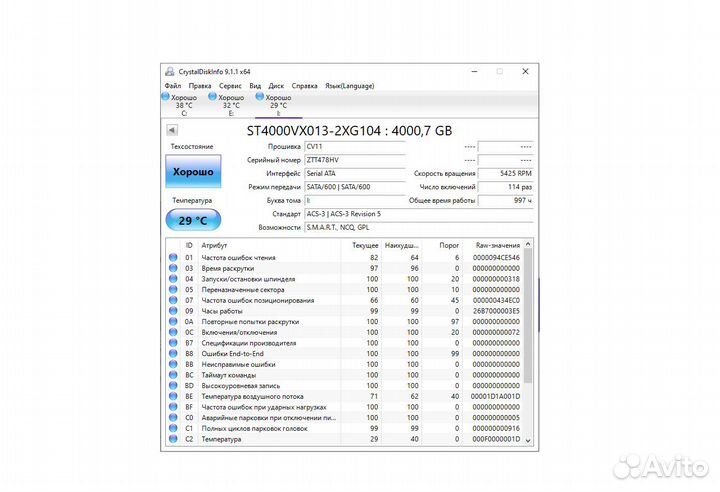Select row Часы работы
This screenshot has width=720, height=492.
[345, 311]
